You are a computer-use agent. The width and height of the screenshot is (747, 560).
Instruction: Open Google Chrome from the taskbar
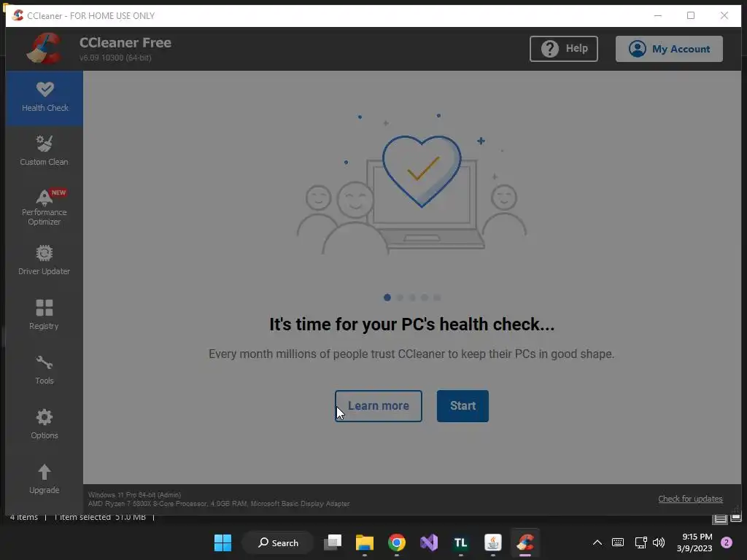396,542
